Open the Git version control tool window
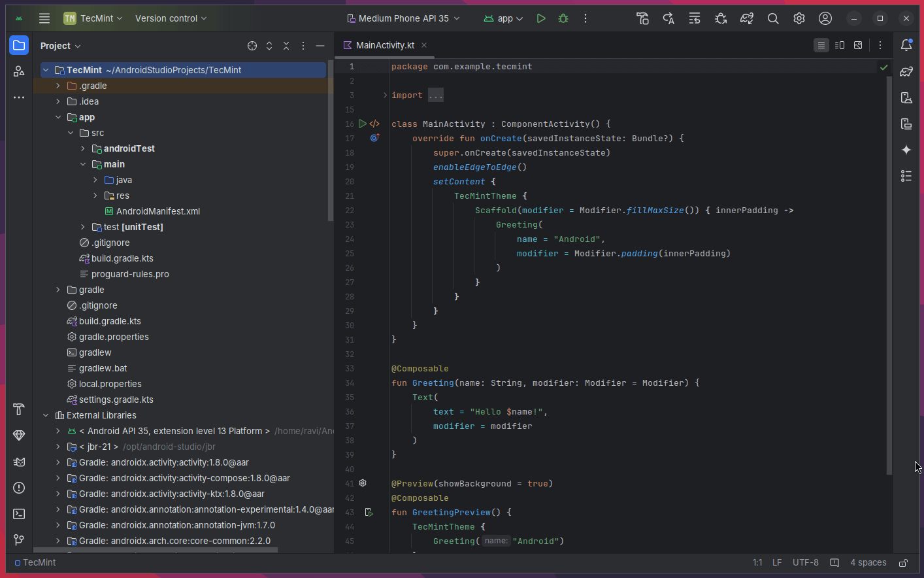 pyautogui.click(x=19, y=540)
